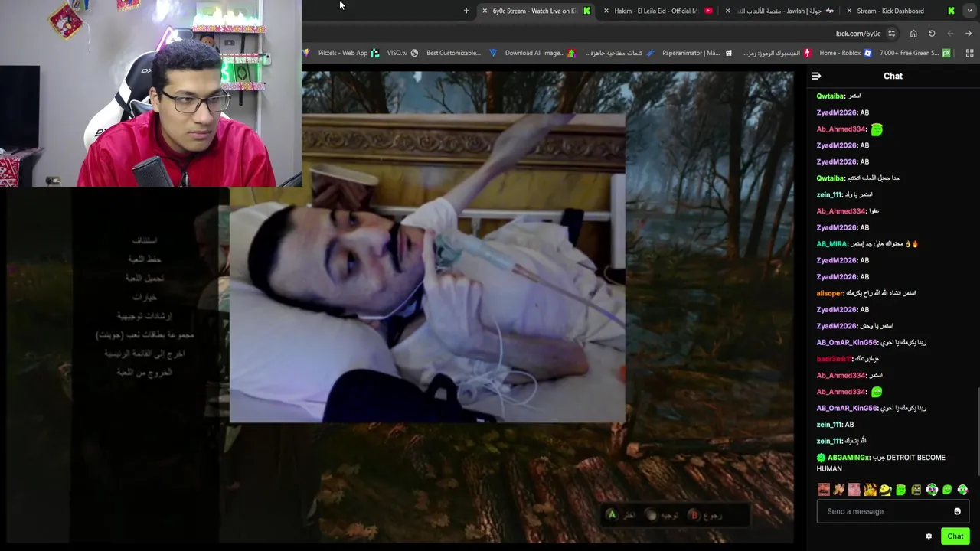Open alisoper's username in chat
The image size is (980, 551).
[x=830, y=293]
